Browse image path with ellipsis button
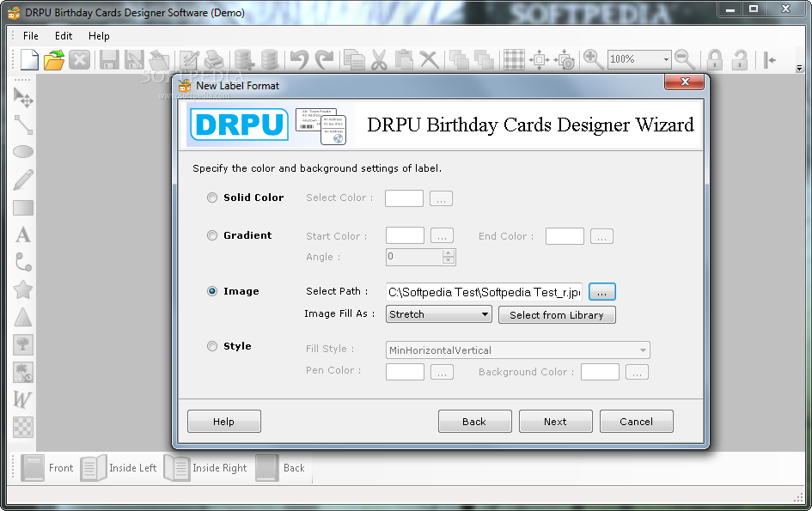The width and height of the screenshot is (812, 511). point(601,292)
